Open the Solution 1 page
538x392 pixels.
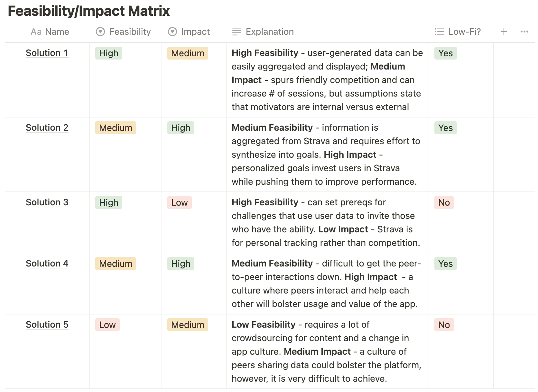tap(47, 53)
